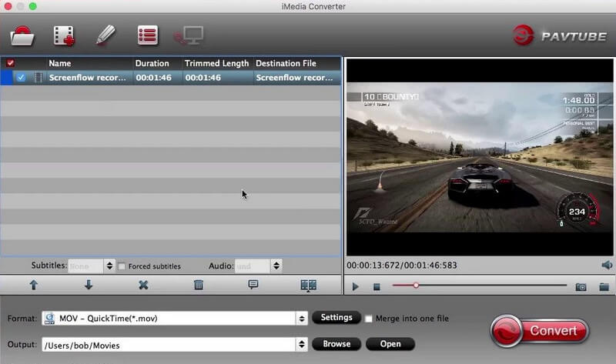Click the MOV - QuickTime format field
The height and width of the screenshot is (364, 616).
coord(169,319)
